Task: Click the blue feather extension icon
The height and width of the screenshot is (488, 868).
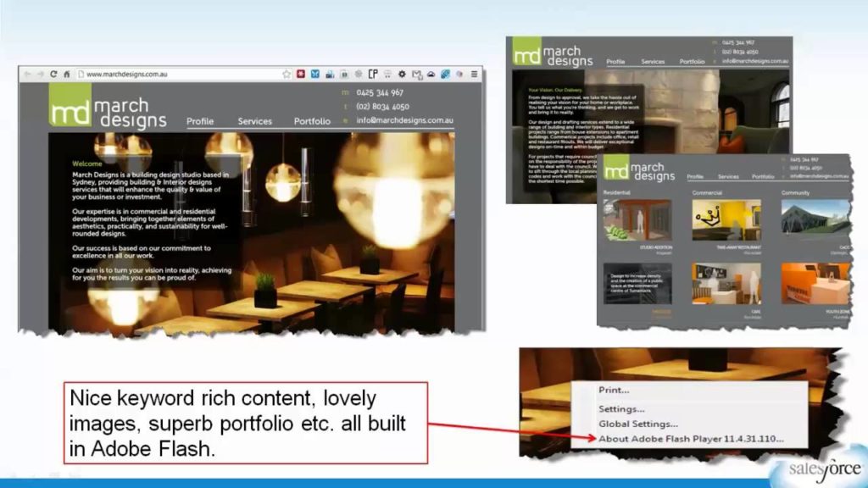Action: (445, 74)
